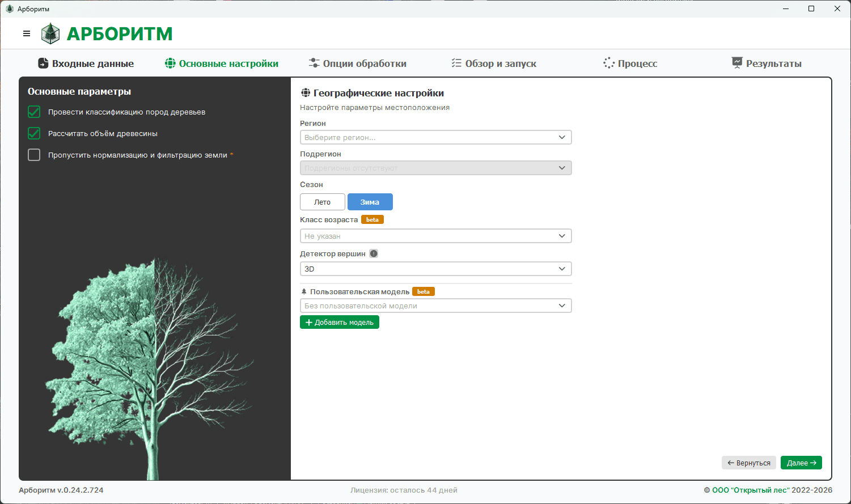Click the Добавить модель button
The height and width of the screenshot is (504, 851).
pyautogui.click(x=340, y=322)
